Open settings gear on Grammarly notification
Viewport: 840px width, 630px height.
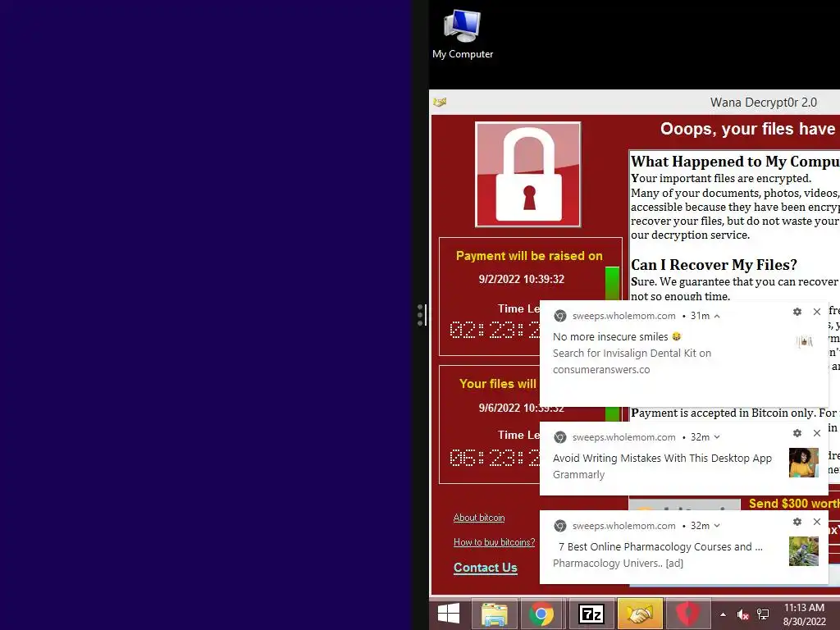point(797,433)
